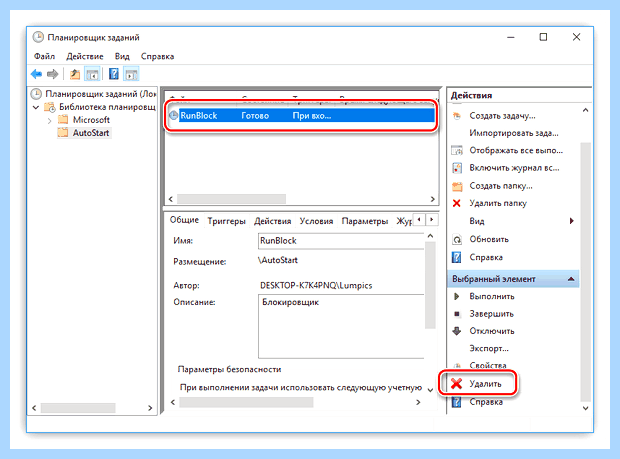Click the Включить журнал icon
This screenshot has width=620, height=459.
457,168
